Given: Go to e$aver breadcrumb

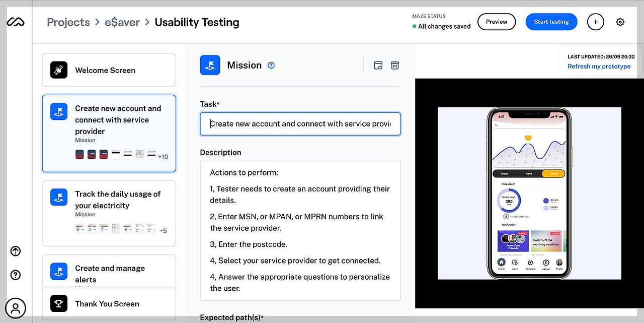Looking at the screenshot, I should tap(122, 22).
